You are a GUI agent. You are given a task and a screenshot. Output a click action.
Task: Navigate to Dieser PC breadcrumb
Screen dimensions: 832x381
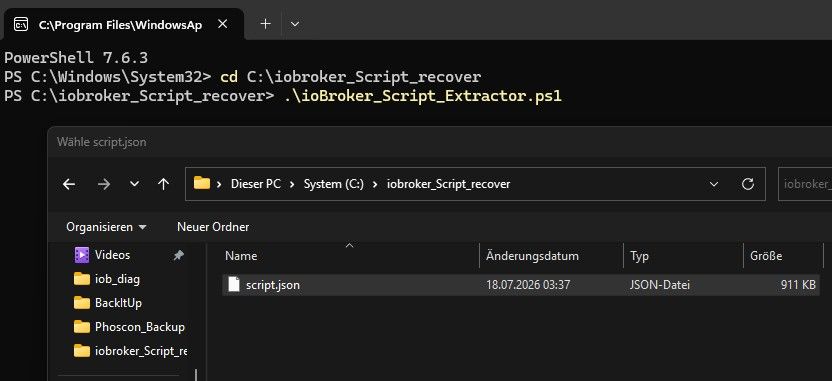(256, 184)
